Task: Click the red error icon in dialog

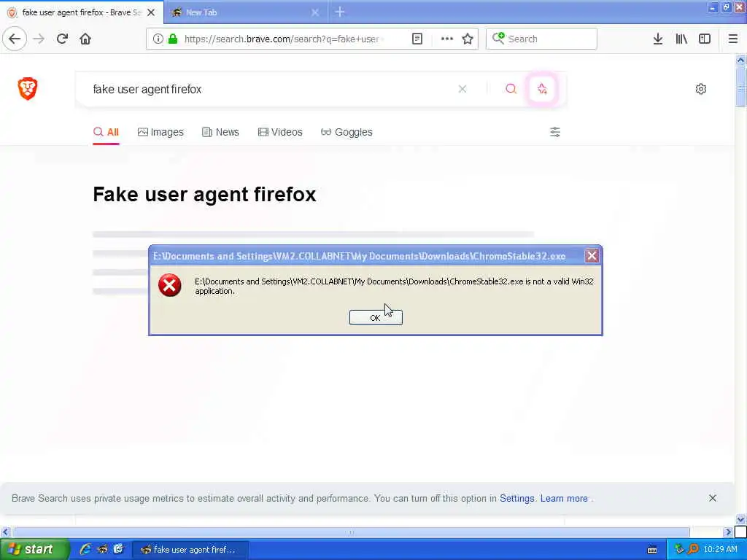Action: [x=169, y=285]
